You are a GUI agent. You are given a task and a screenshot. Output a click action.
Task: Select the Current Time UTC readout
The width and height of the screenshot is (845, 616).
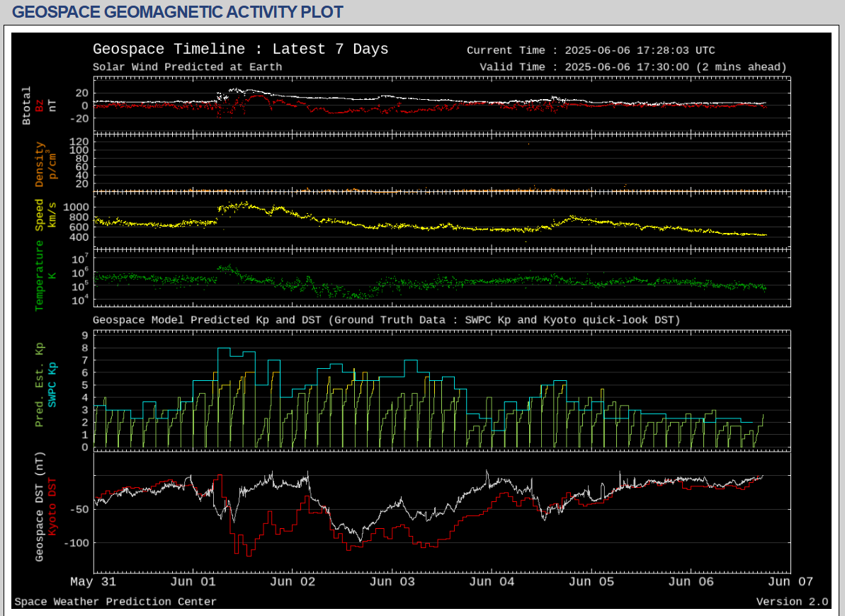coord(591,50)
